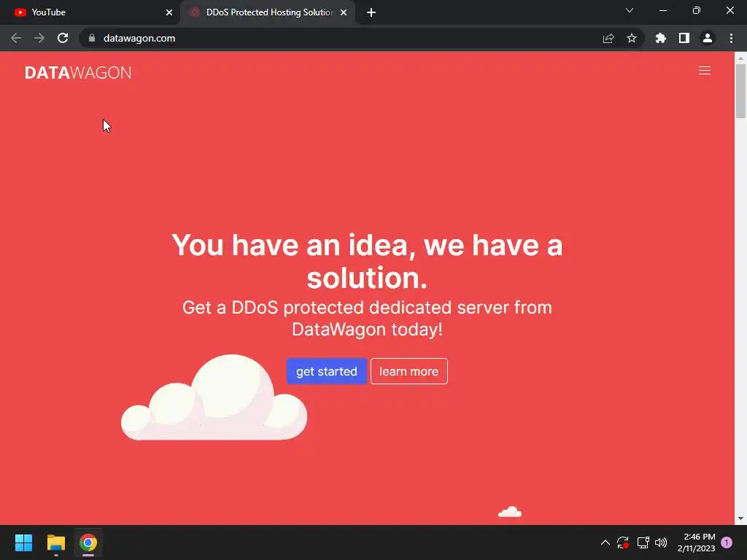Click the page vertical scrollbar thumb
747x560 pixels.
tap(740, 90)
